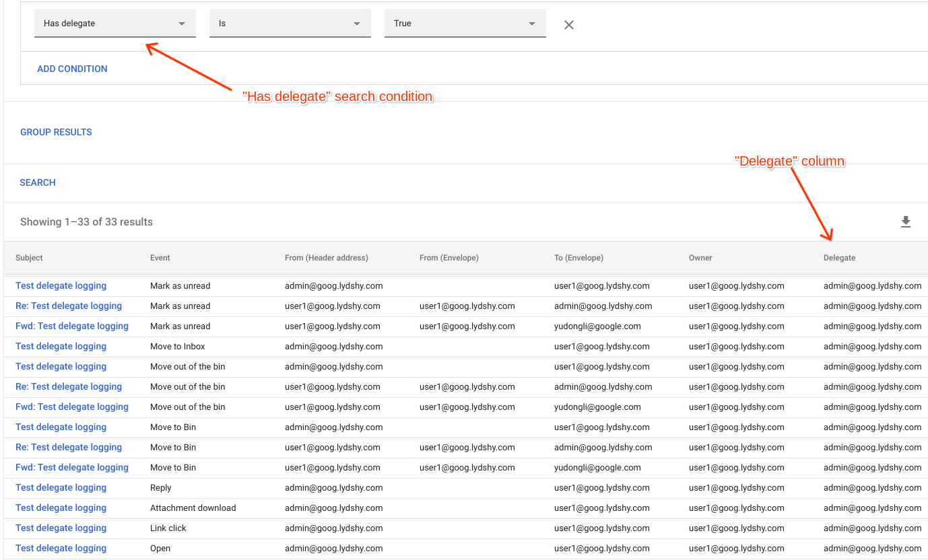Open 'Re: Test delegate logging' Move to Bin row
928x560 pixels.
69,448
